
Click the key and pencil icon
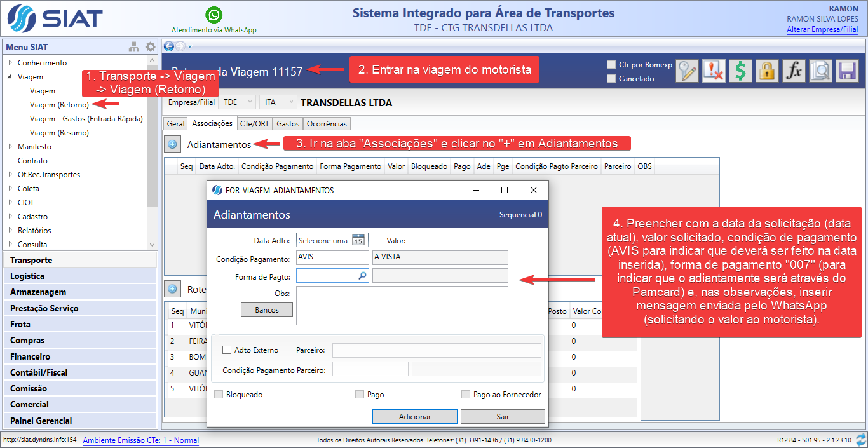(x=687, y=71)
